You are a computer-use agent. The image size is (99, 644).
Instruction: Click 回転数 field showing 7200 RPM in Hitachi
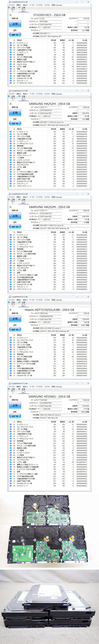tap(84, 319)
